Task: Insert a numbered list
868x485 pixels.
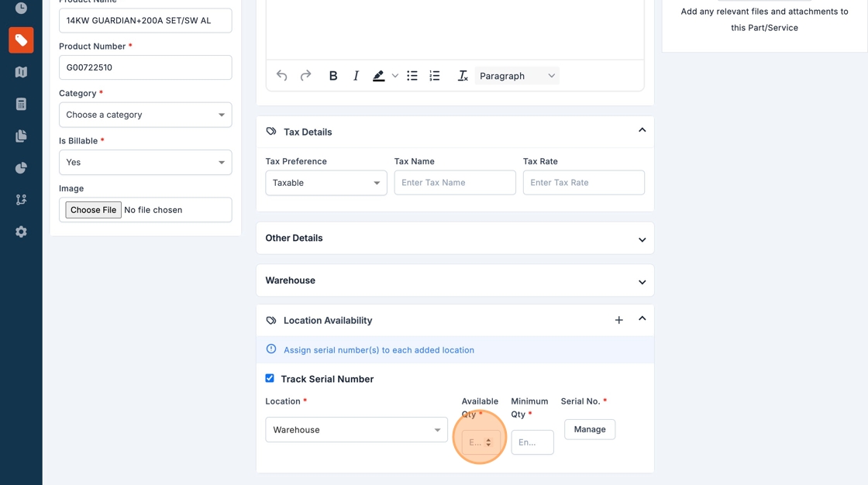Action: (x=435, y=76)
